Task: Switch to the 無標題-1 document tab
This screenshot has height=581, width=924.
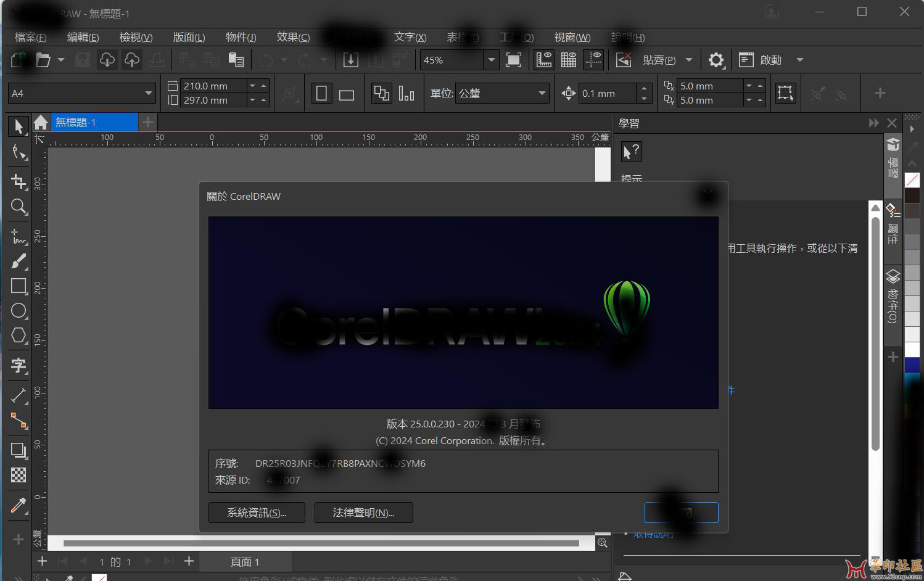Action: pyautogui.click(x=94, y=122)
